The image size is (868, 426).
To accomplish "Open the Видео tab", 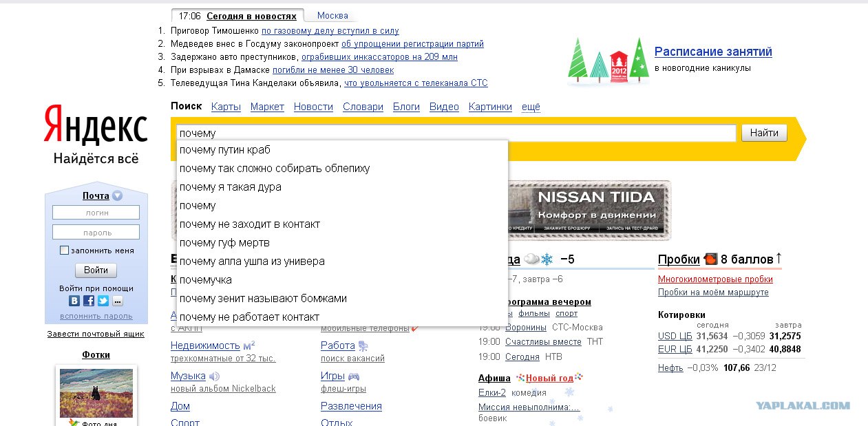I will point(444,107).
